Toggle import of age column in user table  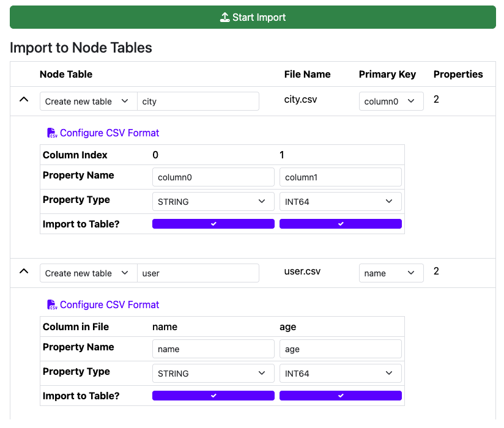pos(341,396)
